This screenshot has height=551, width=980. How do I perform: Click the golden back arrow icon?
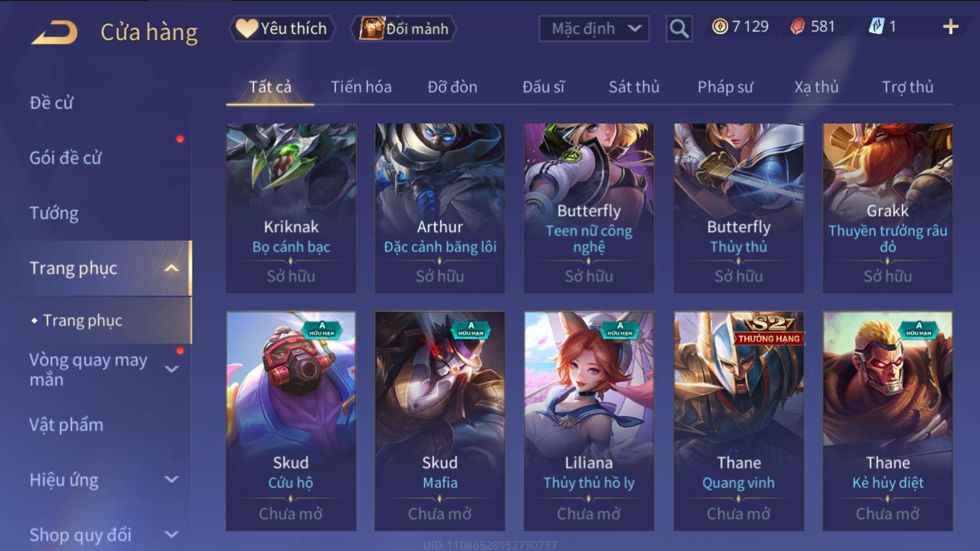tap(54, 32)
